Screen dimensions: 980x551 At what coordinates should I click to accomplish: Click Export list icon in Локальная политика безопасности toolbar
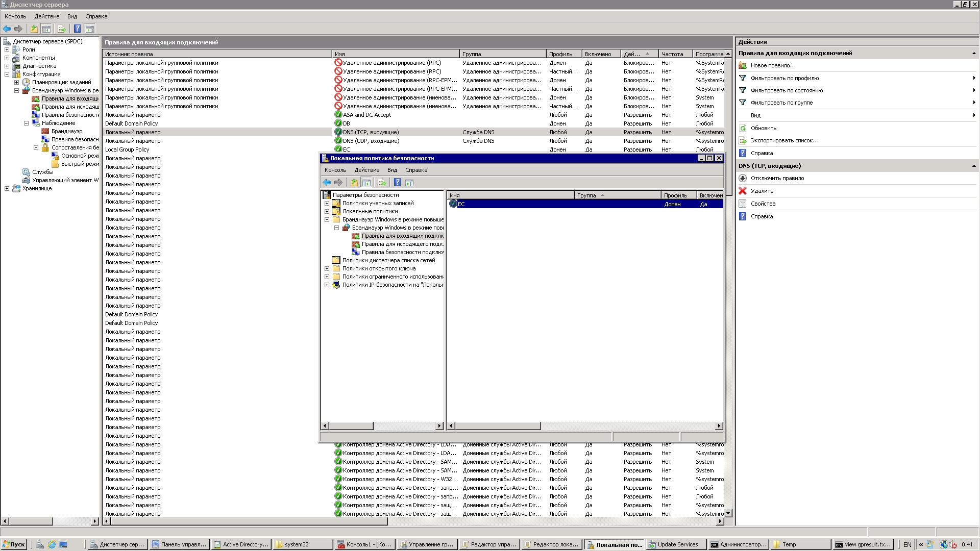[x=382, y=183]
